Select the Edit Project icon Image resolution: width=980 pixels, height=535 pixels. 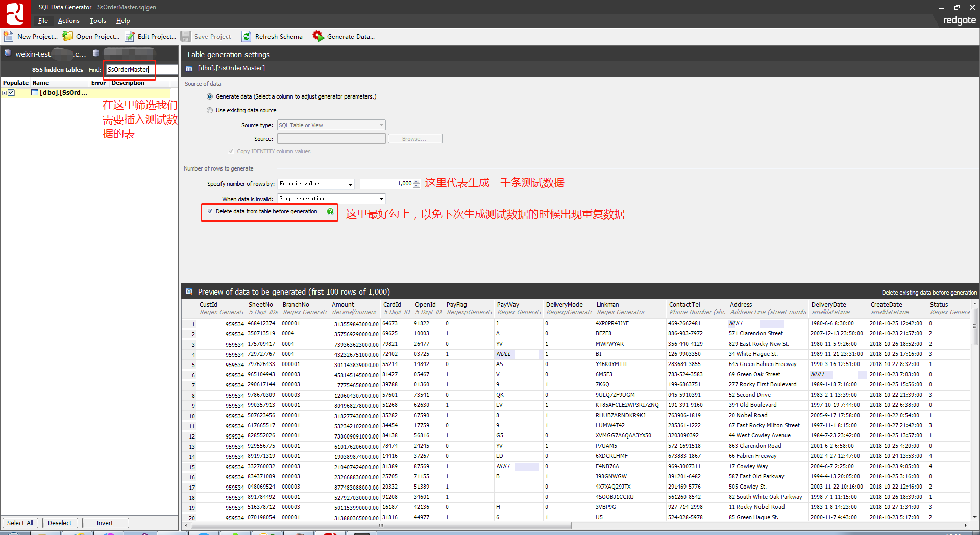pyautogui.click(x=130, y=36)
